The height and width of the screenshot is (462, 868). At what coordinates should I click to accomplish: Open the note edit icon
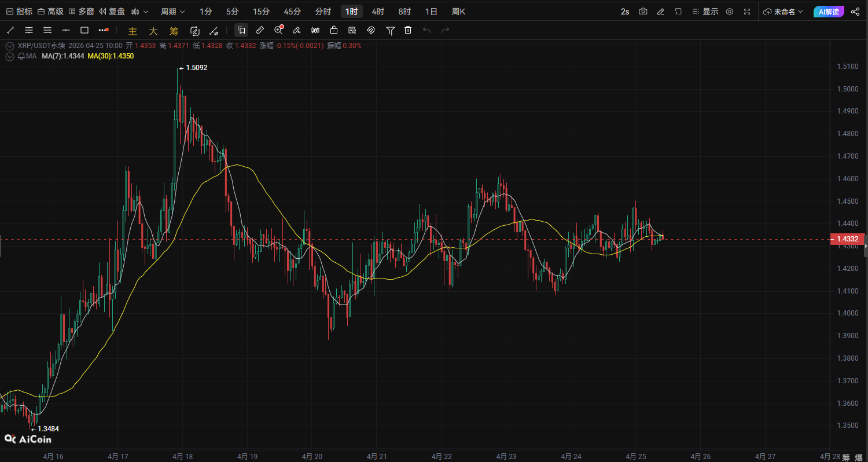pos(352,30)
